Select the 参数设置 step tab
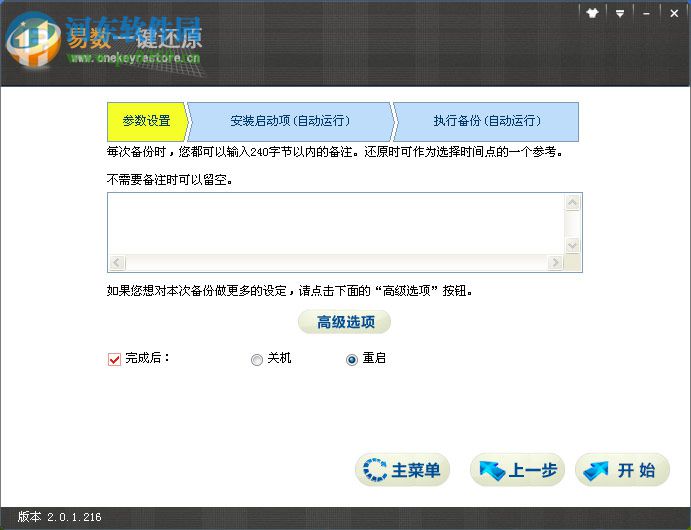The width and height of the screenshot is (691, 530). coord(147,121)
